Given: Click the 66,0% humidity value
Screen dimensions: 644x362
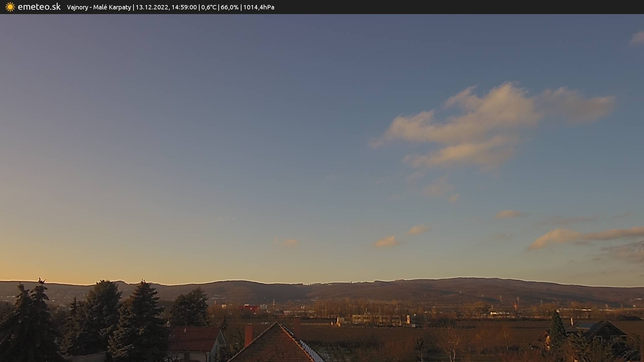Looking at the screenshot, I should (229, 7).
